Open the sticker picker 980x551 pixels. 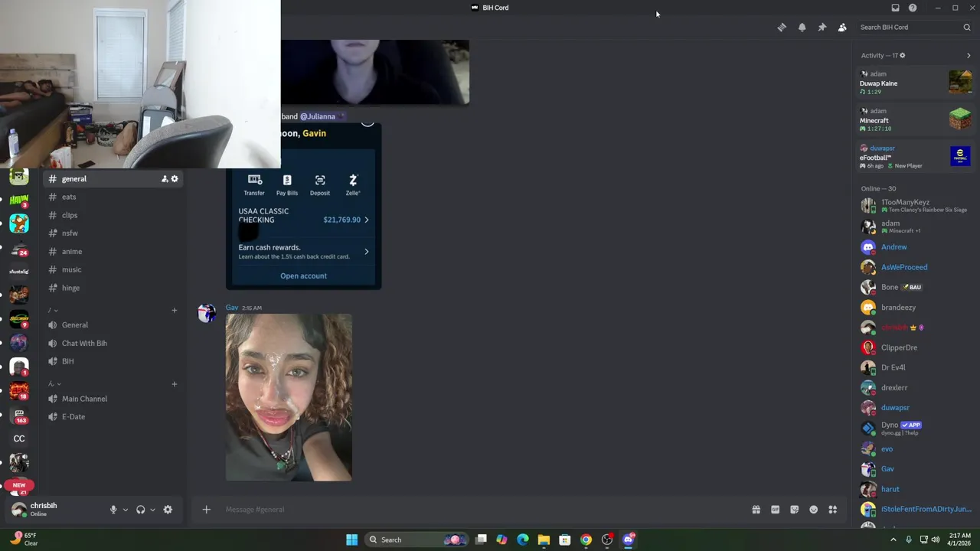(x=794, y=510)
